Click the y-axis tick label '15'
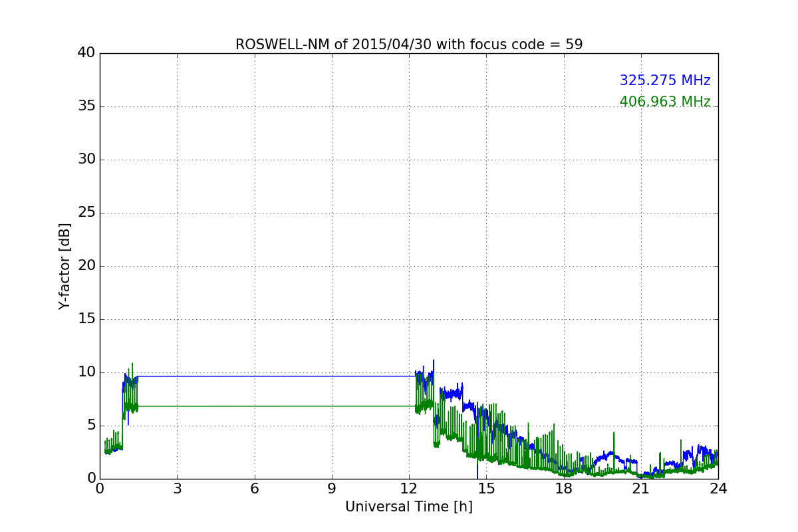This screenshot has width=798, height=532. (86, 319)
